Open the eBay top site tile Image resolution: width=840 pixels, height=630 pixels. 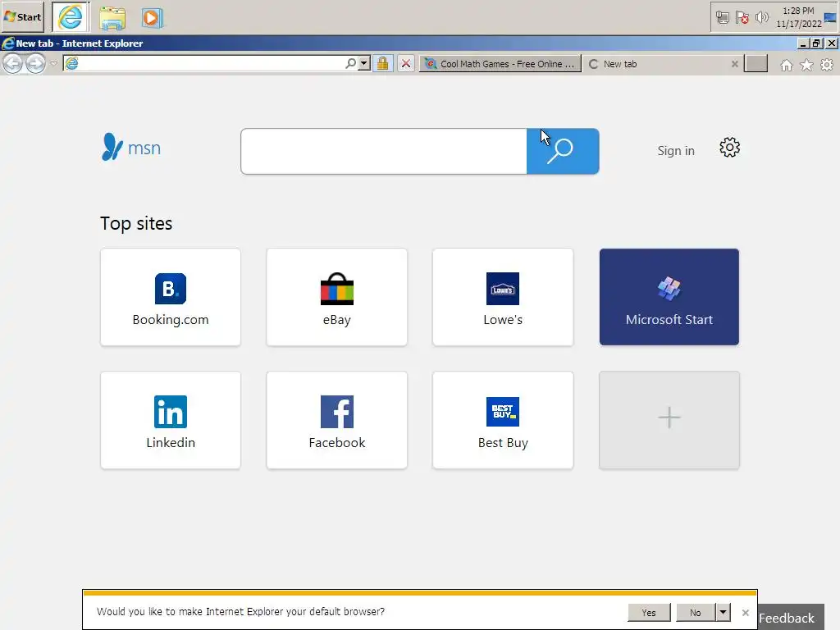pos(336,297)
